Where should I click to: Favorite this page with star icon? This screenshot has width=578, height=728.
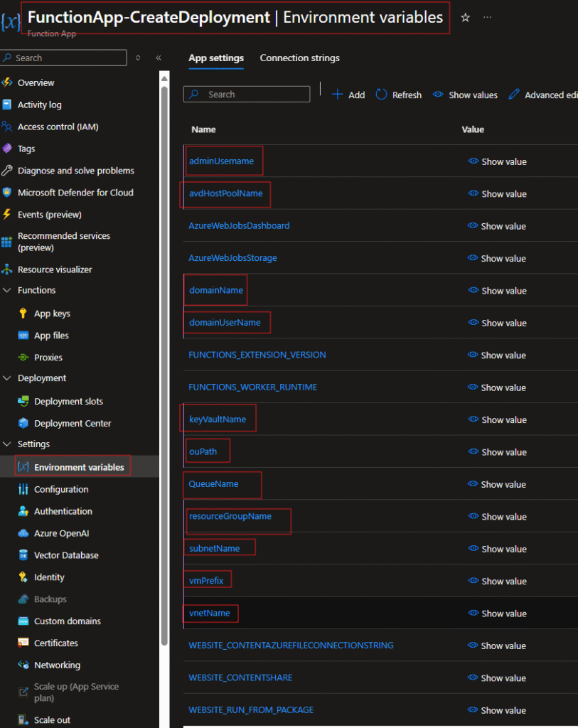click(x=465, y=18)
